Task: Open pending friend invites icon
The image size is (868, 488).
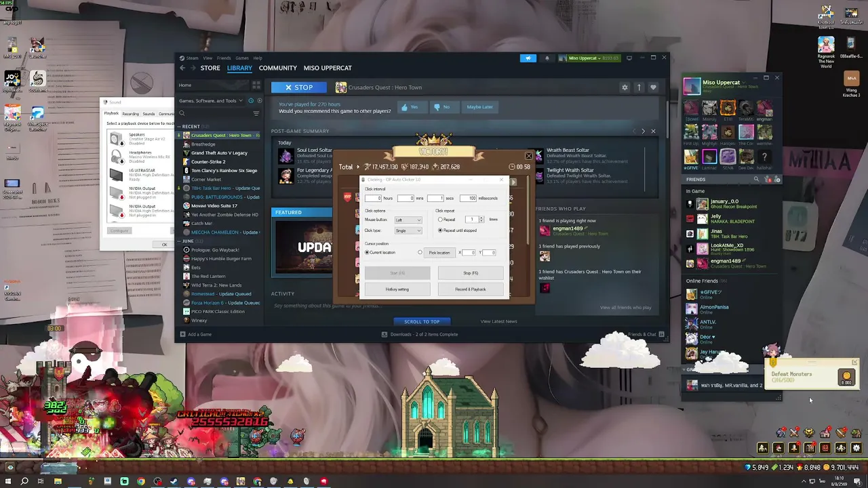Action: 768,180
